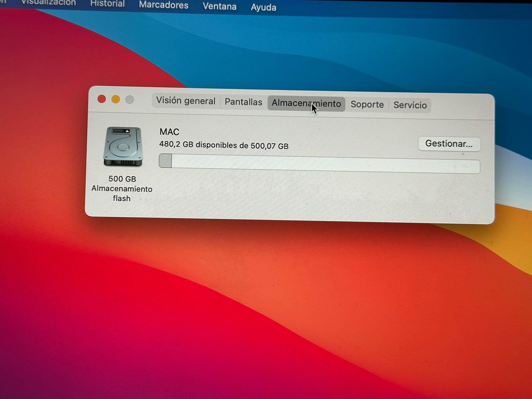
Task: Click the Gestionar... button
Action: pos(449,144)
